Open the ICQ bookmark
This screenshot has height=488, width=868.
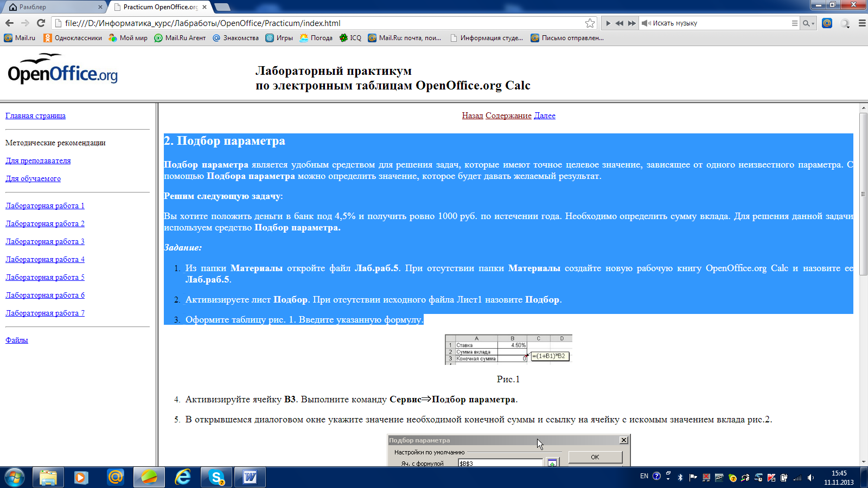pyautogui.click(x=350, y=38)
